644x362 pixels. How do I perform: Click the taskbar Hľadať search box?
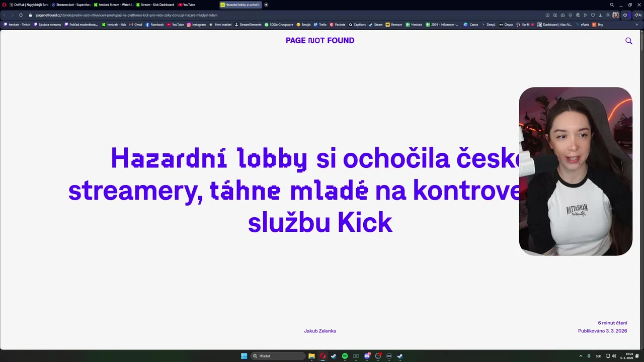(278, 356)
